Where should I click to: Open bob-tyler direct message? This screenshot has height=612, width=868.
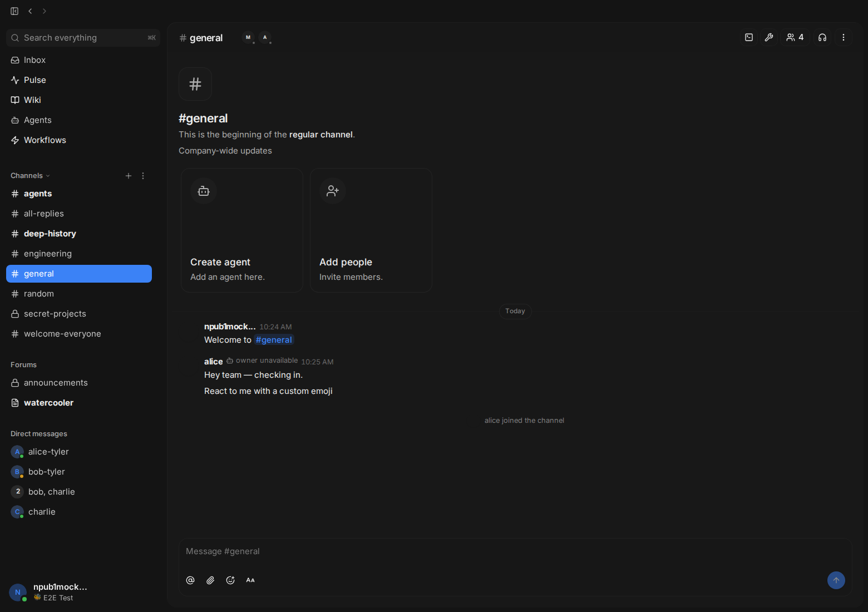(x=79, y=472)
